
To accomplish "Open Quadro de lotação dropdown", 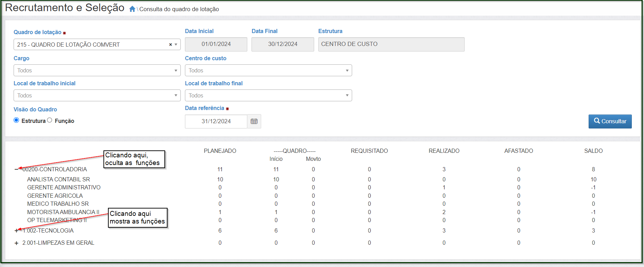I will point(97,45).
